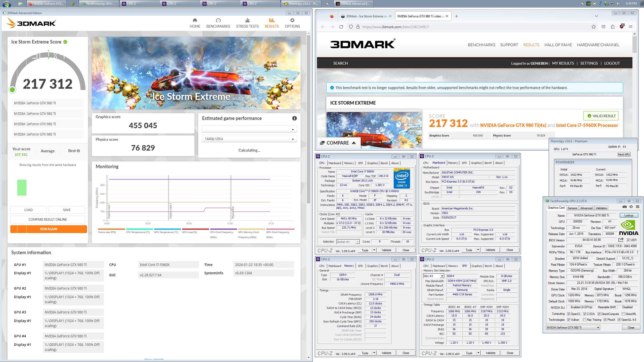Open Tools dropdown arrow in CPU tab window
This screenshot has height=362, width=644.
point(374,250)
